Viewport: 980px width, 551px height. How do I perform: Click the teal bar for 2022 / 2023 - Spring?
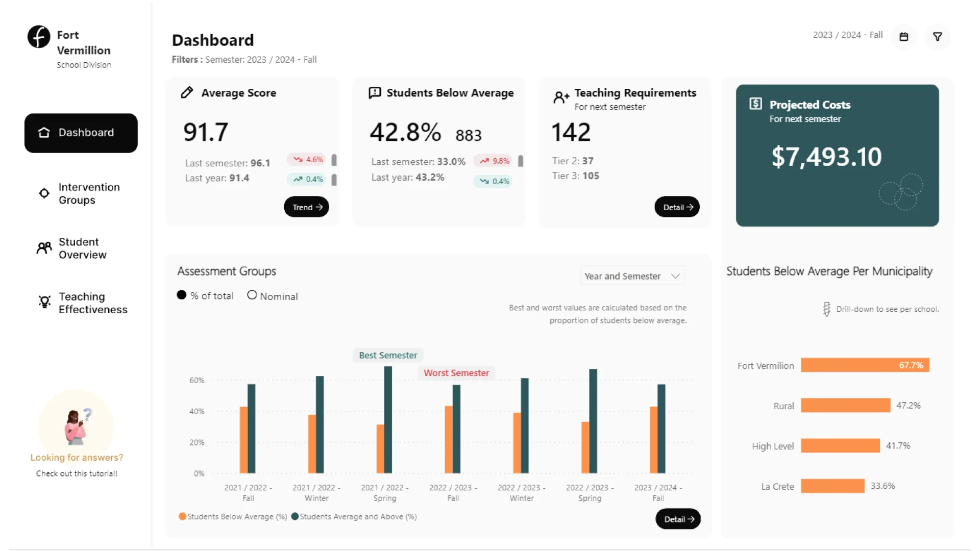click(x=593, y=421)
